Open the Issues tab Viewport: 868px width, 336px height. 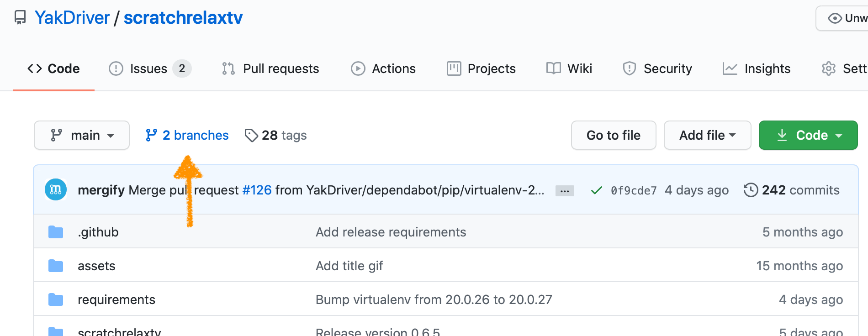coord(150,68)
